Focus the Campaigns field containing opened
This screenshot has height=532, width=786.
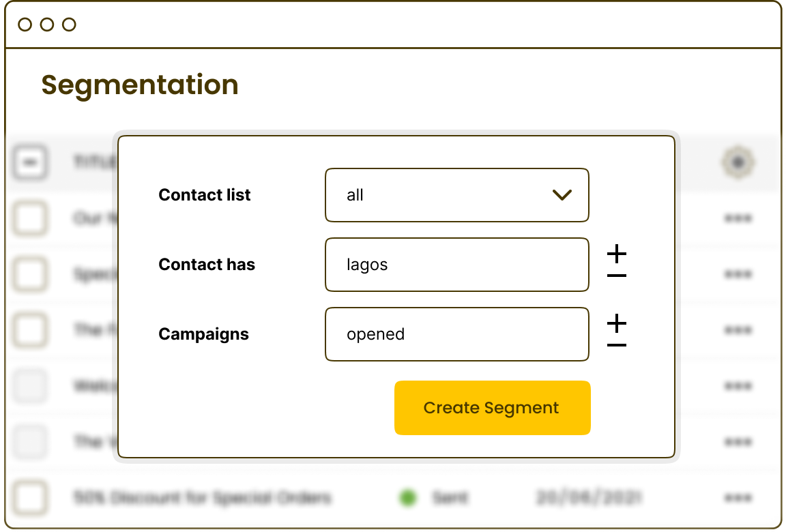coord(456,334)
